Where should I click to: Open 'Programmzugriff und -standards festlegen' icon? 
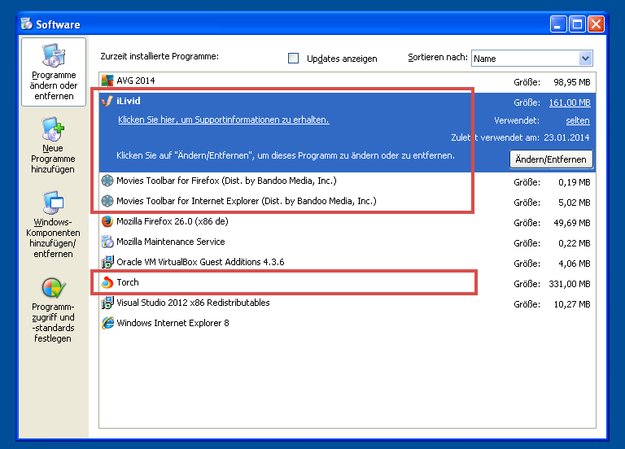pyautogui.click(x=53, y=288)
